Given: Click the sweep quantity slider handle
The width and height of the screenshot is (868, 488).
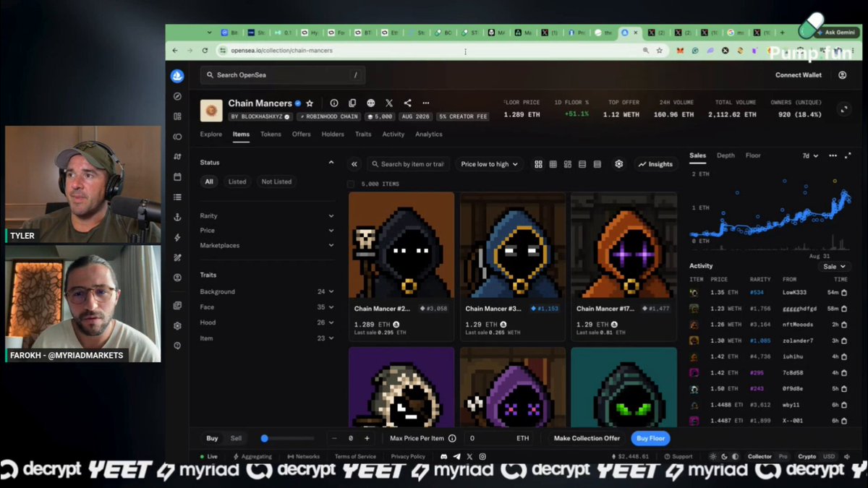Looking at the screenshot, I should tap(265, 438).
